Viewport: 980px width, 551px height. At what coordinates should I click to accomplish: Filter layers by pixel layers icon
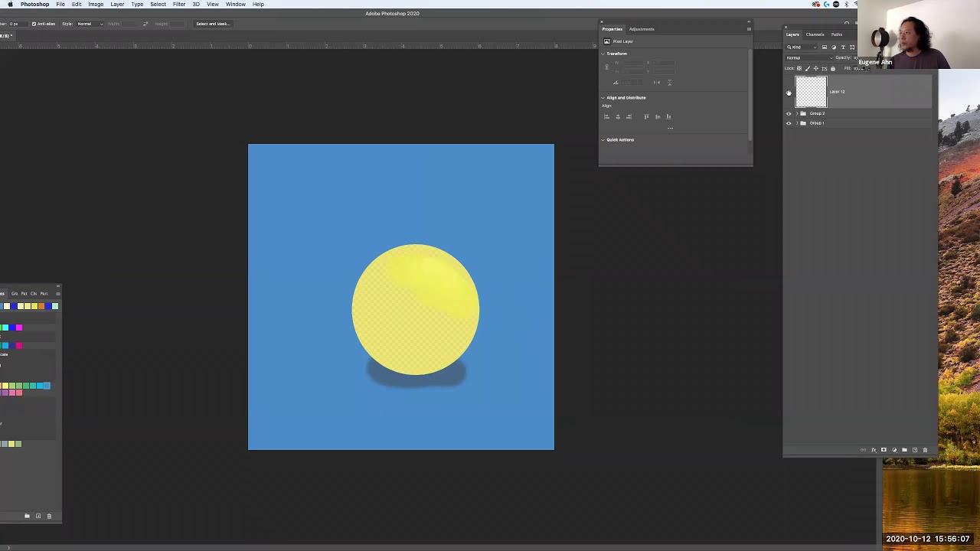click(825, 47)
